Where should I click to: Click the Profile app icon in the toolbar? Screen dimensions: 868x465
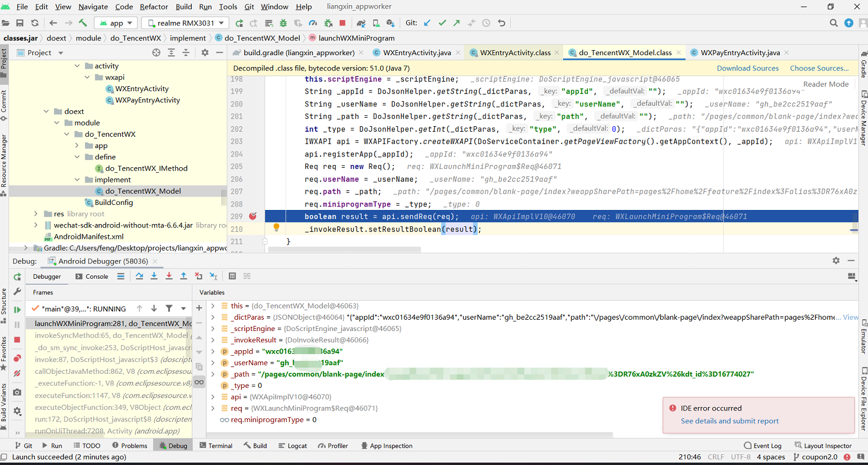(x=313, y=23)
